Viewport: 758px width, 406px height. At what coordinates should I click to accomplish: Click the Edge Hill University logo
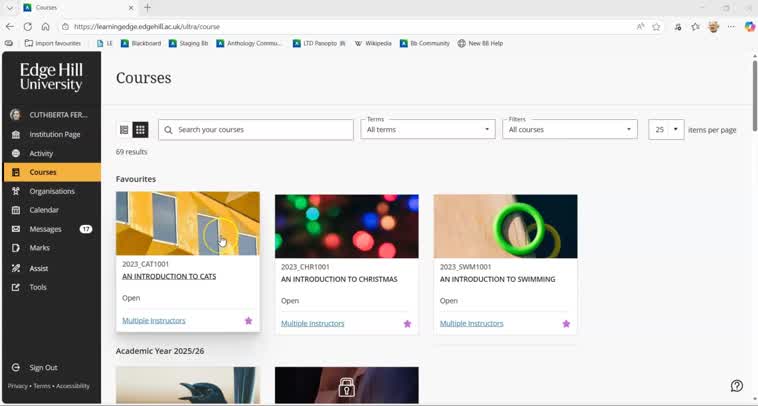pyautogui.click(x=51, y=77)
